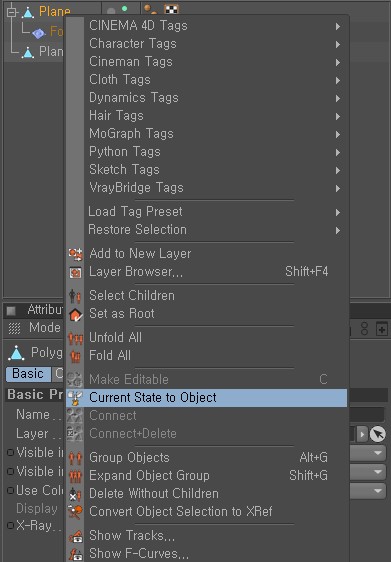391x562 pixels.
Task: Toggle the X-Ray keyframe circle
Action: (10, 525)
